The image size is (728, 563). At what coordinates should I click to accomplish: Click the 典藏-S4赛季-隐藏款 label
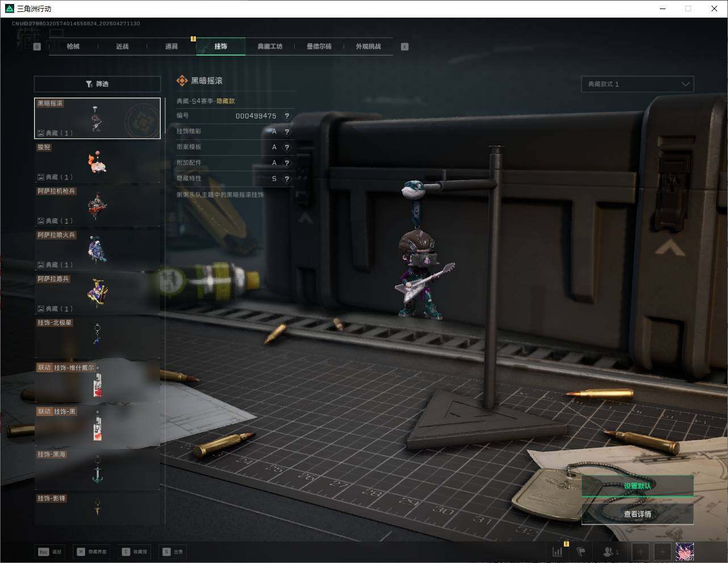coord(206,101)
